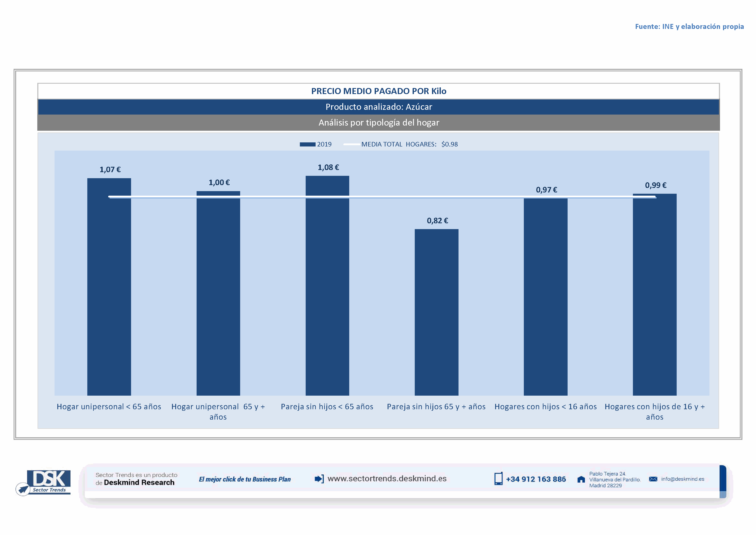The image size is (756, 535).
Task: Click the mobile phone icon in footer
Action: 498,479
